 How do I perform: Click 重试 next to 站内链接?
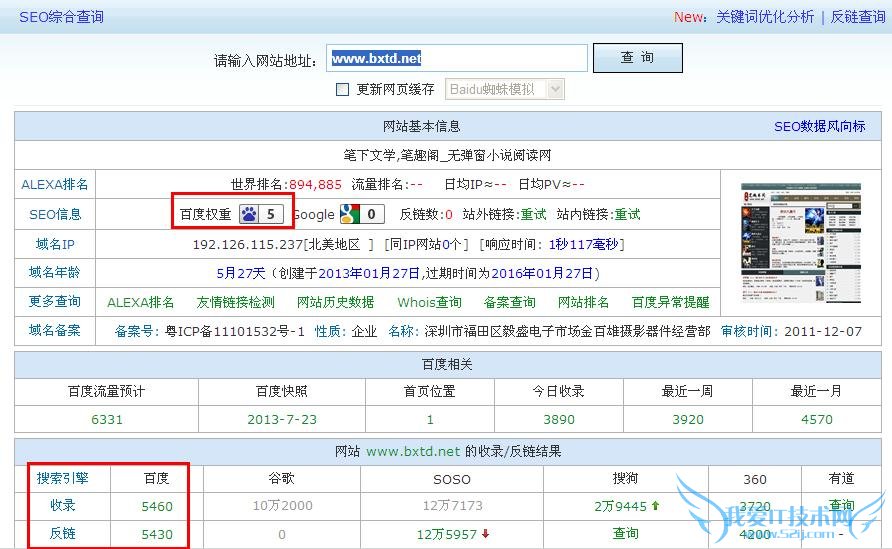point(627,214)
